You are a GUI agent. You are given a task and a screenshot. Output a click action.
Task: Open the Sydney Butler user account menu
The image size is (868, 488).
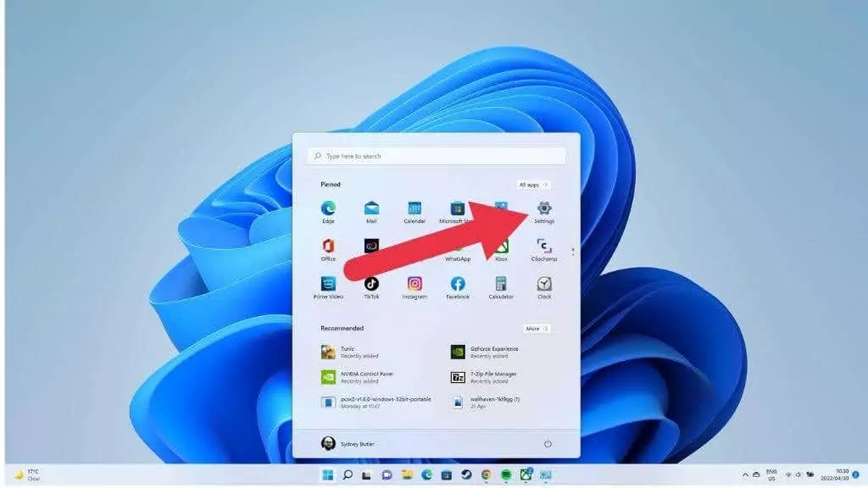[348, 444]
